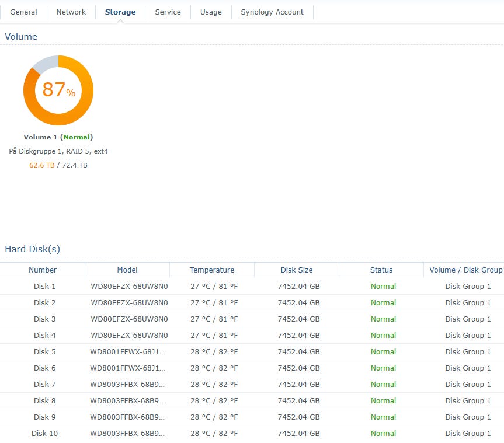The image size is (504, 443).
Task: Sort by the Disk Size column header
Action: [297, 270]
